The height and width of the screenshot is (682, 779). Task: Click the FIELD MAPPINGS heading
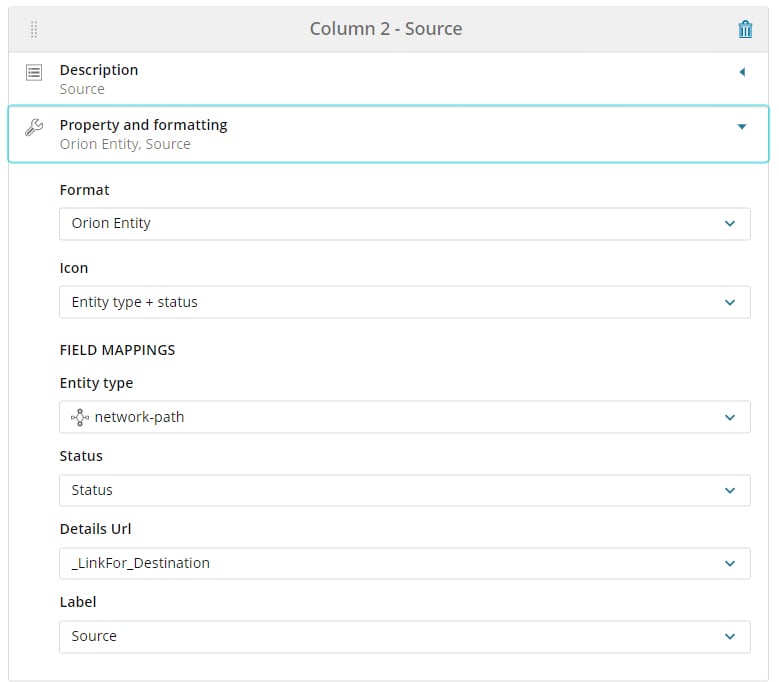117,350
